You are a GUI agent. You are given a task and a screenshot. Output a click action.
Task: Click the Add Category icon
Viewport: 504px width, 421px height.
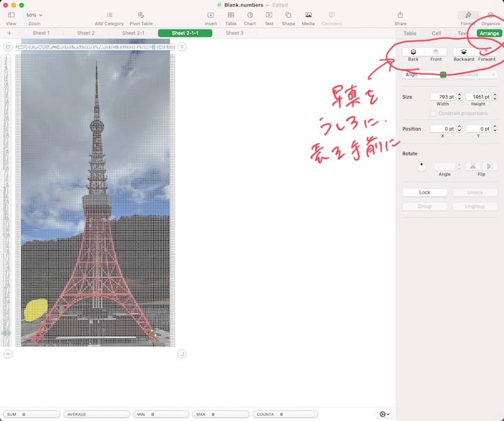[109, 14]
